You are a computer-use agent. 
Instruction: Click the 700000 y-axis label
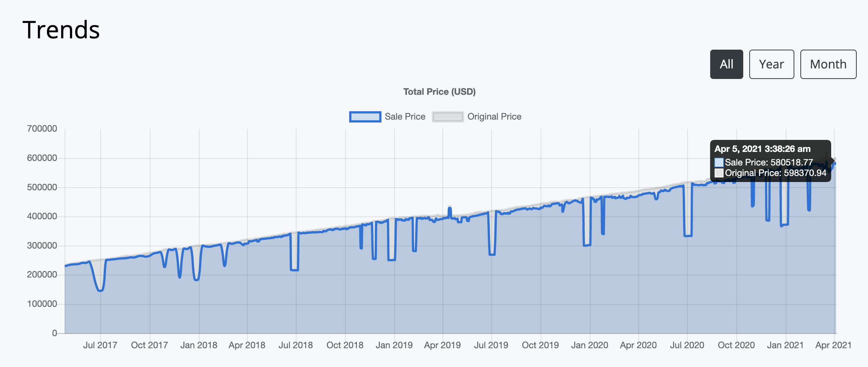42,129
